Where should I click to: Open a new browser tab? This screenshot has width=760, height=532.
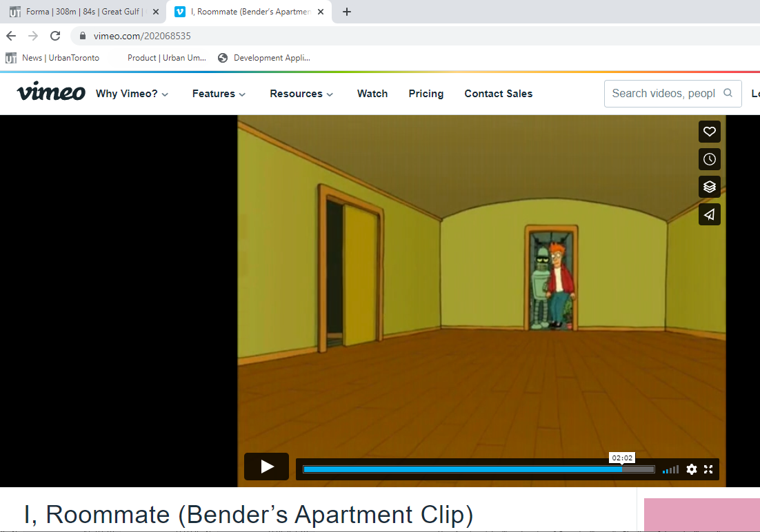pyautogui.click(x=347, y=12)
